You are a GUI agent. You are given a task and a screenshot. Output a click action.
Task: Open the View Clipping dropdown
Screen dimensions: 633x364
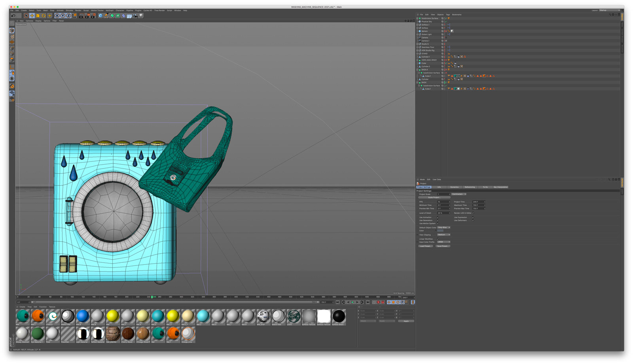(443, 235)
